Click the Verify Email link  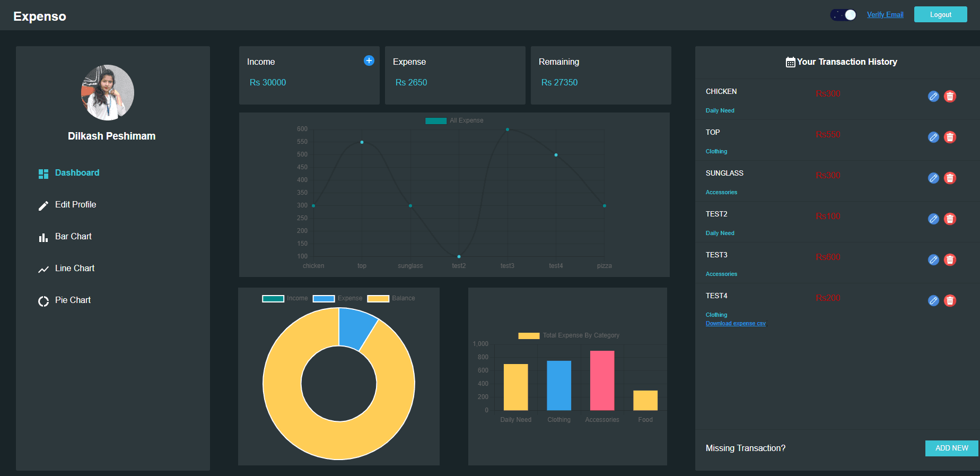885,15
